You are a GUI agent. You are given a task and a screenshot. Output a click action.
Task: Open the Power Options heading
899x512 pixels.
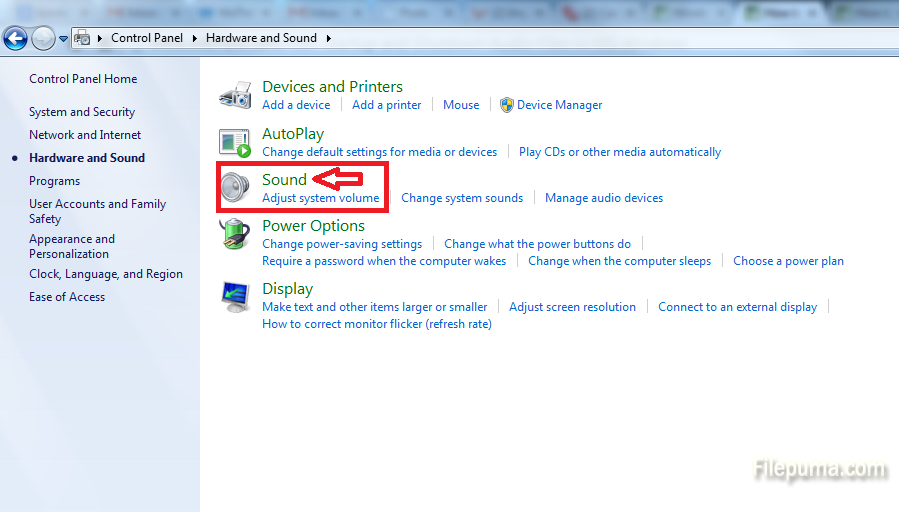click(313, 226)
